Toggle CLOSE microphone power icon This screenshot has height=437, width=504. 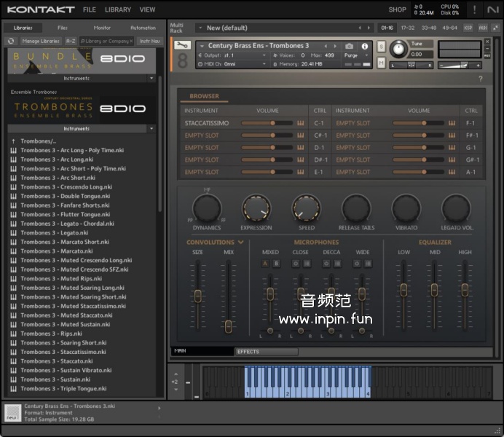coord(296,264)
